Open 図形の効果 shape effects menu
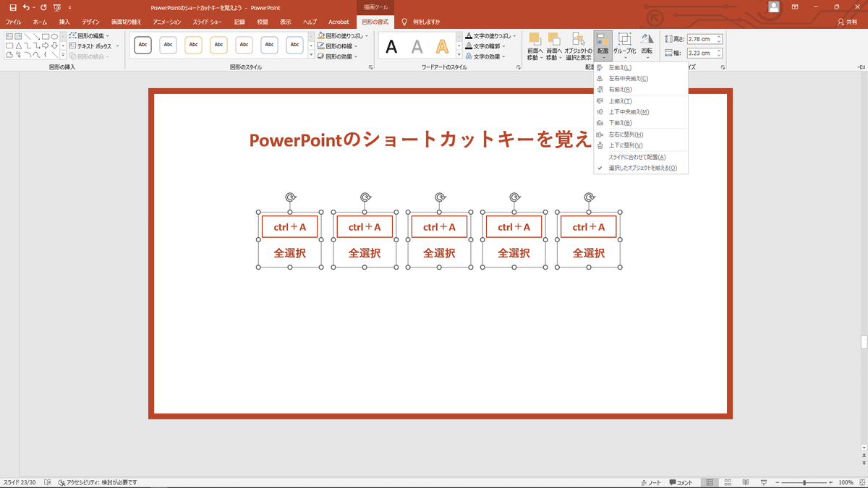Screen dimensions: 868x488 [339, 56]
